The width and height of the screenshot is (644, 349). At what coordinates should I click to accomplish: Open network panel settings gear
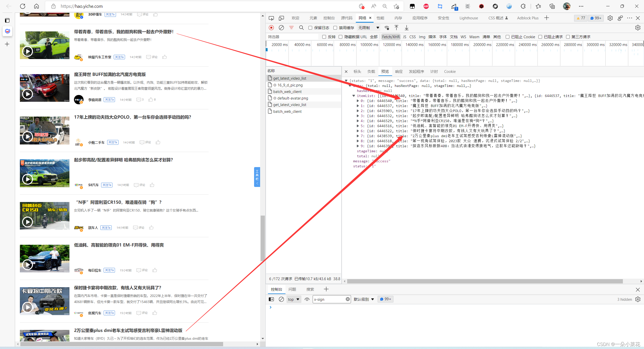click(638, 28)
